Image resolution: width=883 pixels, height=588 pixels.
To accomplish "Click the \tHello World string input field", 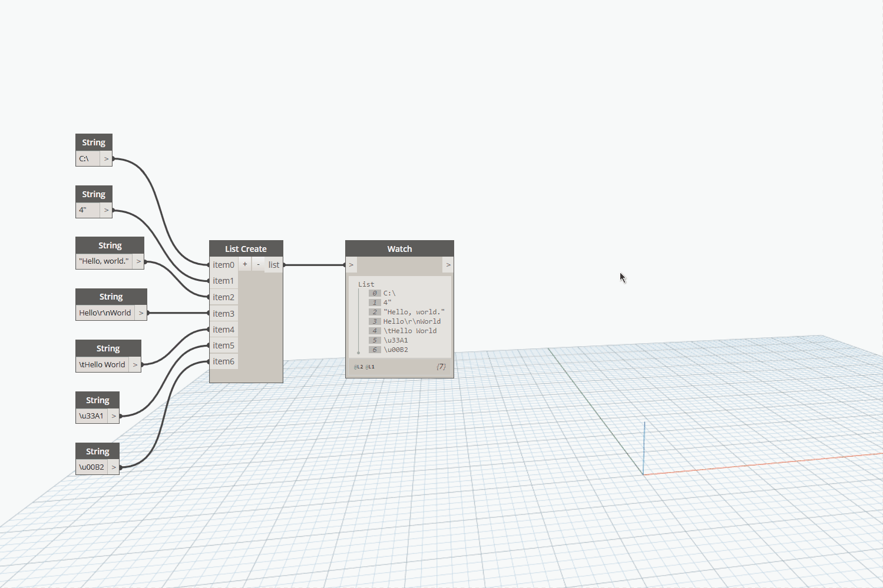I will tap(102, 365).
